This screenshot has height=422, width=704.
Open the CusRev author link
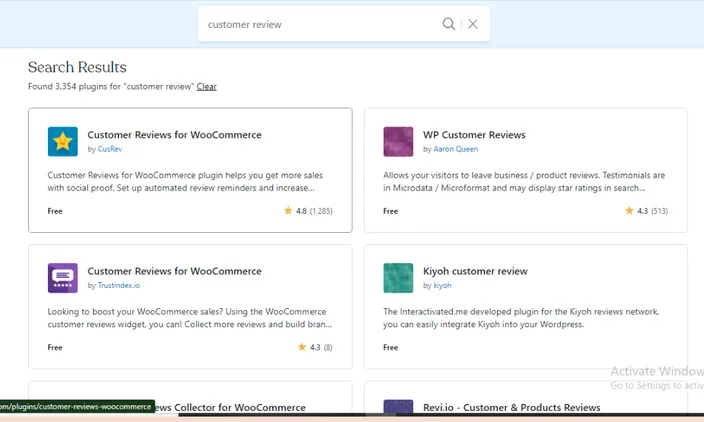click(110, 149)
